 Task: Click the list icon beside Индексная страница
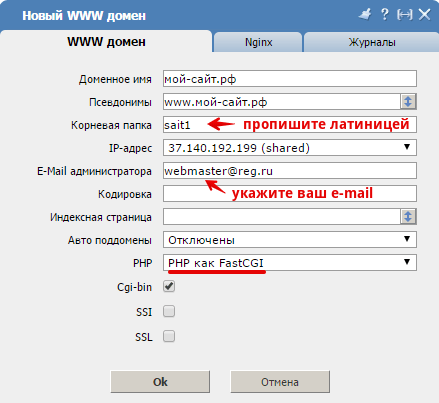[408, 217]
